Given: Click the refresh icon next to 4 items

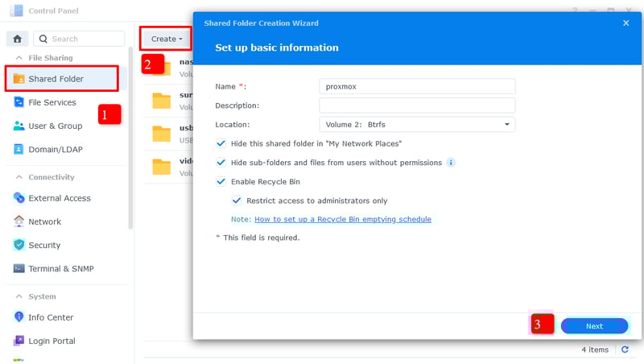Looking at the screenshot, I should 625,350.
